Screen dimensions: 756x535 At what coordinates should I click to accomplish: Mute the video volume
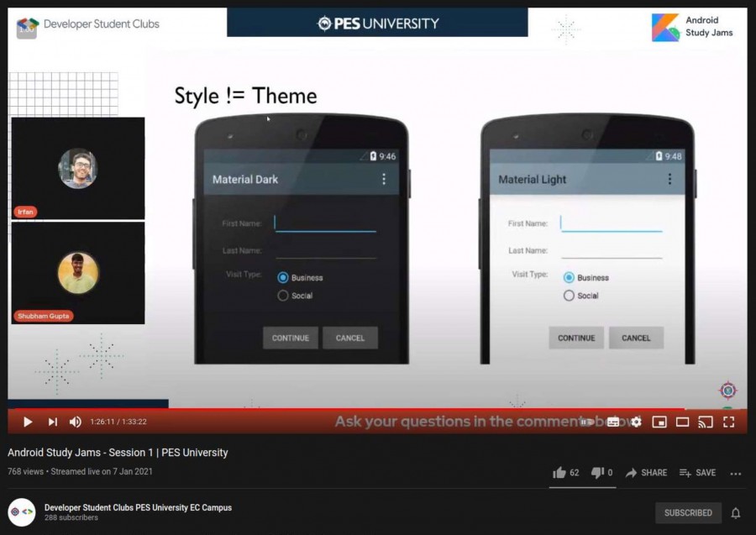click(76, 422)
